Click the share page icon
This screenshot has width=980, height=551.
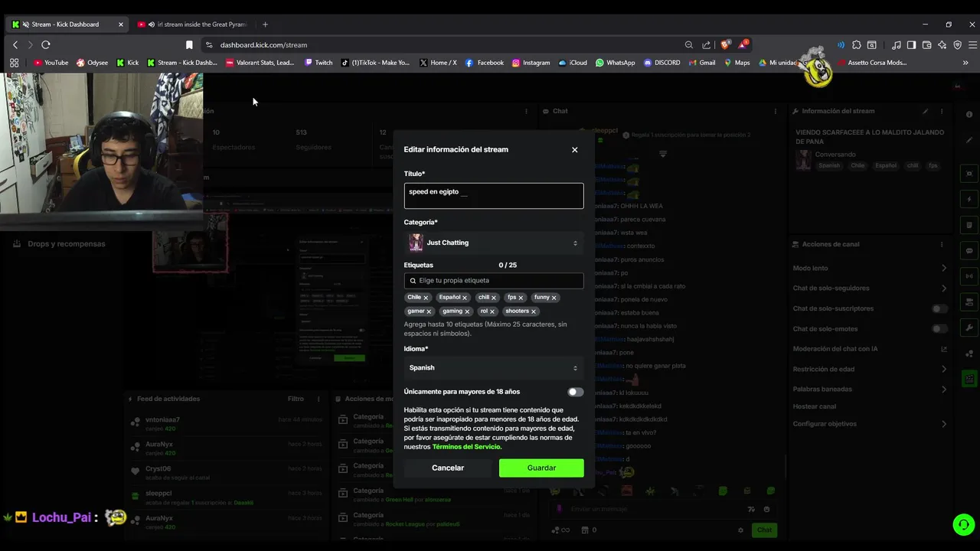[x=706, y=45]
